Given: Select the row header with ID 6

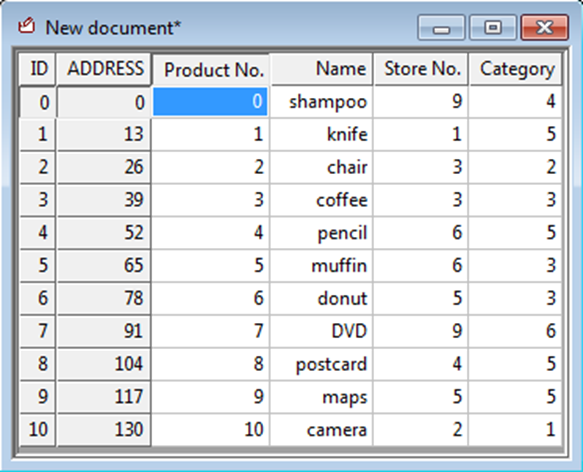Looking at the screenshot, I should point(38,298).
